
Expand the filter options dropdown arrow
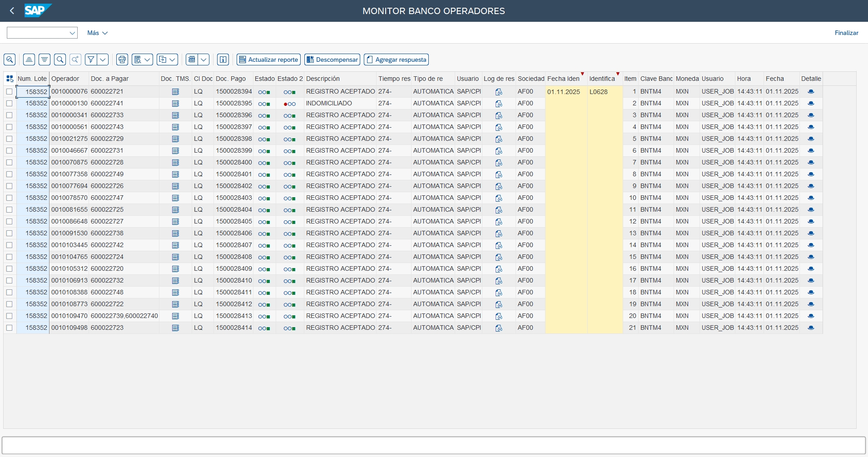coord(104,60)
